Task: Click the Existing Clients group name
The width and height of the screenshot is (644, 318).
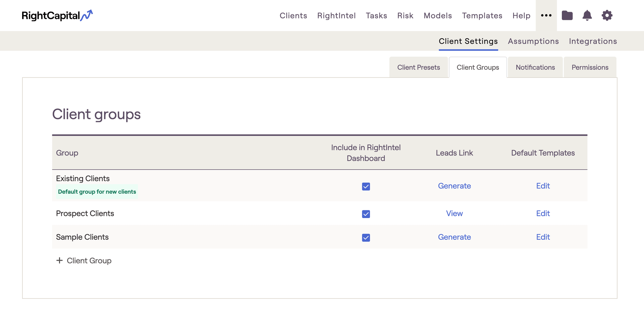Action: [x=83, y=178]
